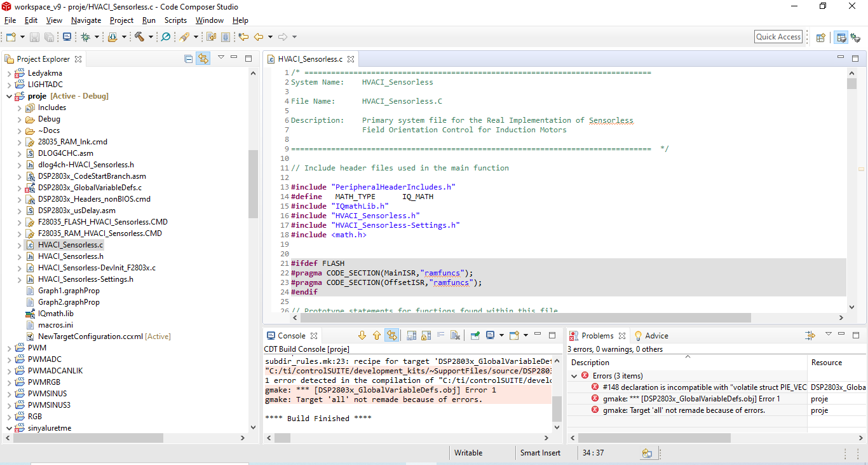The image size is (868, 465).
Task: Toggle Word Wrap in the Console
Action: [x=441, y=335]
